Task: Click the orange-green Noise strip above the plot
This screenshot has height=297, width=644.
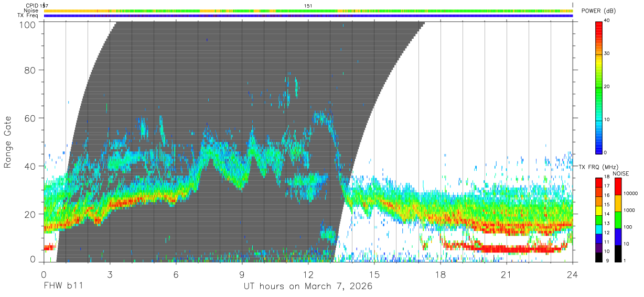Action: pyautogui.click(x=308, y=10)
